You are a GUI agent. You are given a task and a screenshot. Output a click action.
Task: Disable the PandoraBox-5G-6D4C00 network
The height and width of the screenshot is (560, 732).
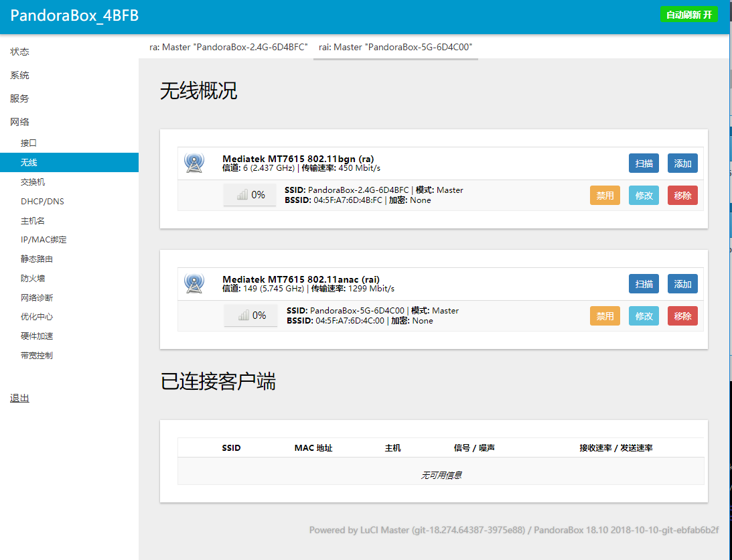tap(605, 316)
